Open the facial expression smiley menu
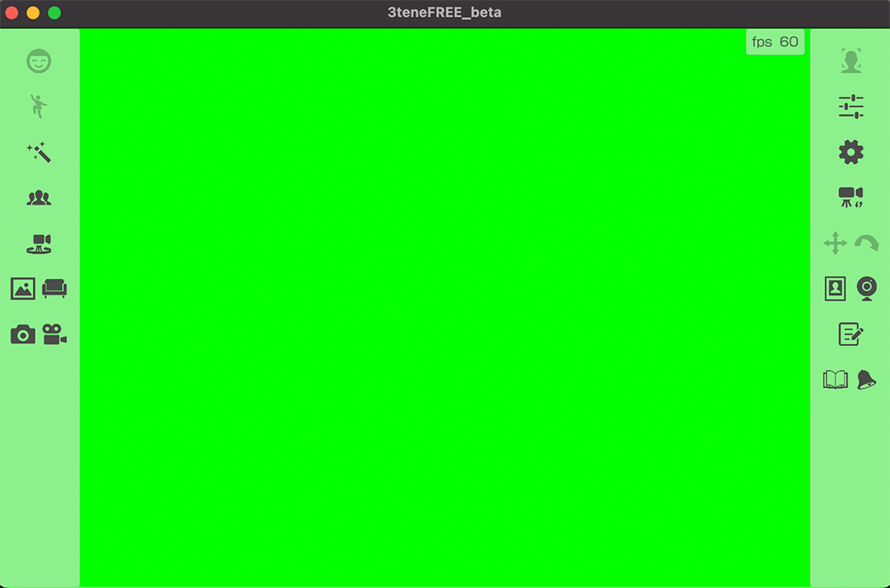Screen dimensions: 890x588 38,60
